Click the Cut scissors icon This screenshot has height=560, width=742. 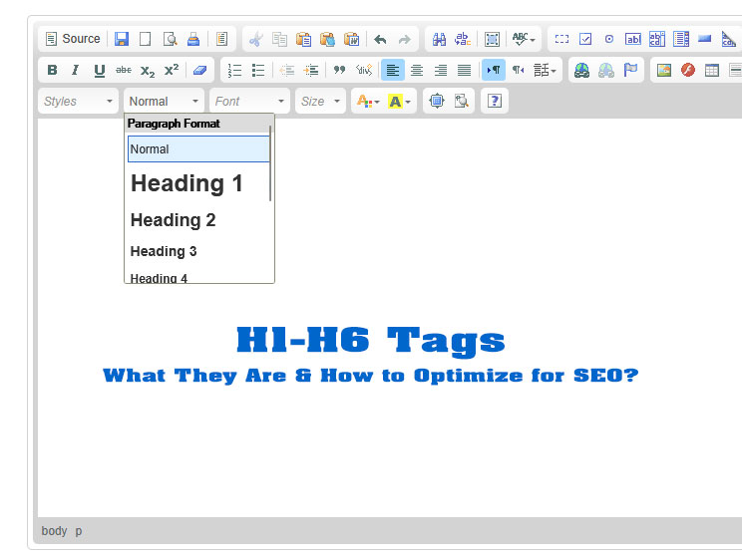tap(256, 39)
